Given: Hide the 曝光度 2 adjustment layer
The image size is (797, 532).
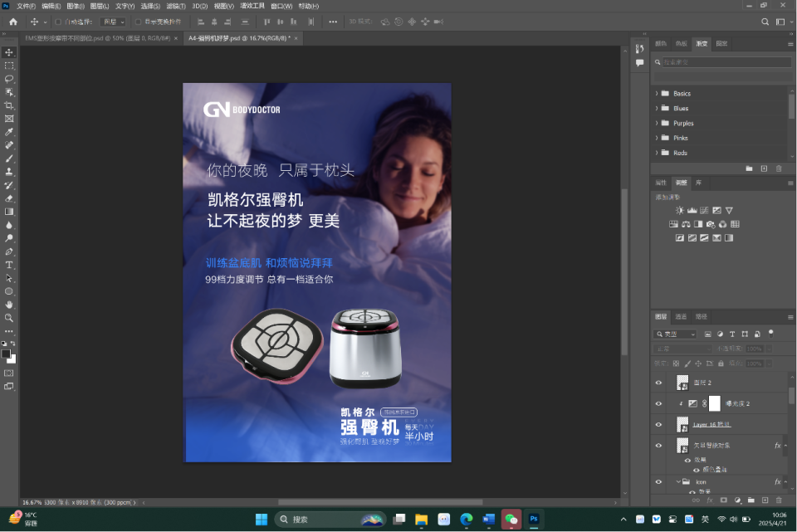Looking at the screenshot, I should [x=658, y=403].
